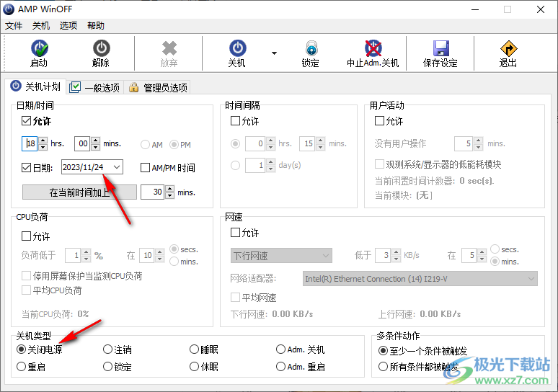Viewport: 558px width, 392px height.
Task: Select the Adm. 关机 radio button
Action: [280, 349]
